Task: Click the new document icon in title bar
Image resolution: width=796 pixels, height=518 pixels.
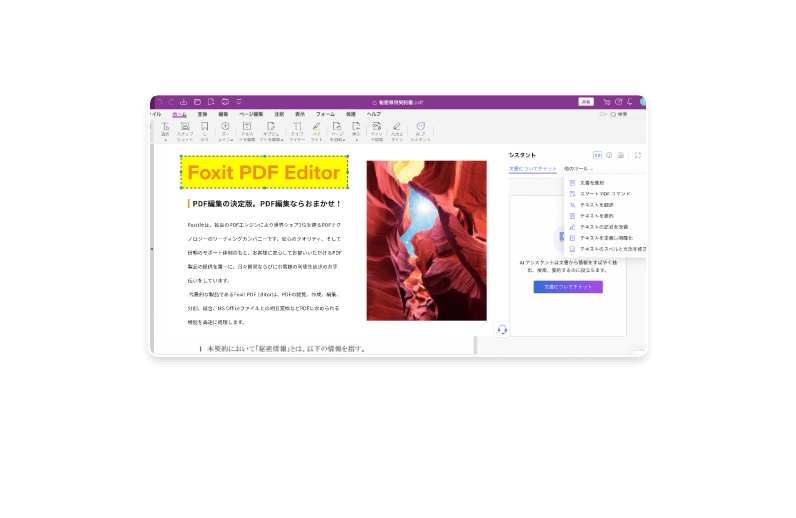Action: click(x=211, y=102)
